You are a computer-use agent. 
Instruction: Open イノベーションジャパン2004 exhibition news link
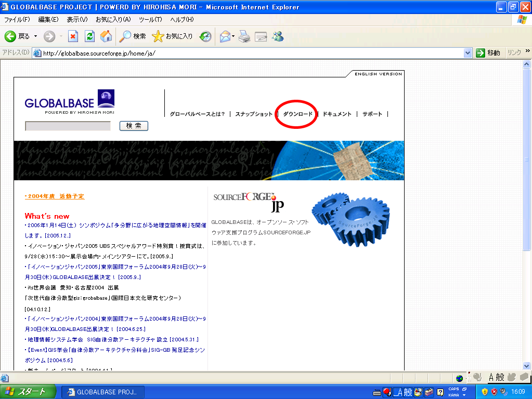pos(115,324)
